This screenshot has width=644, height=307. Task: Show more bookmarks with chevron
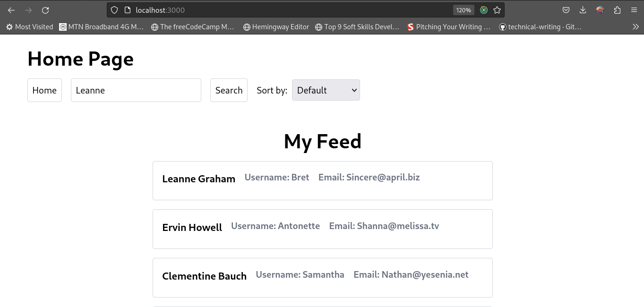pyautogui.click(x=635, y=27)
